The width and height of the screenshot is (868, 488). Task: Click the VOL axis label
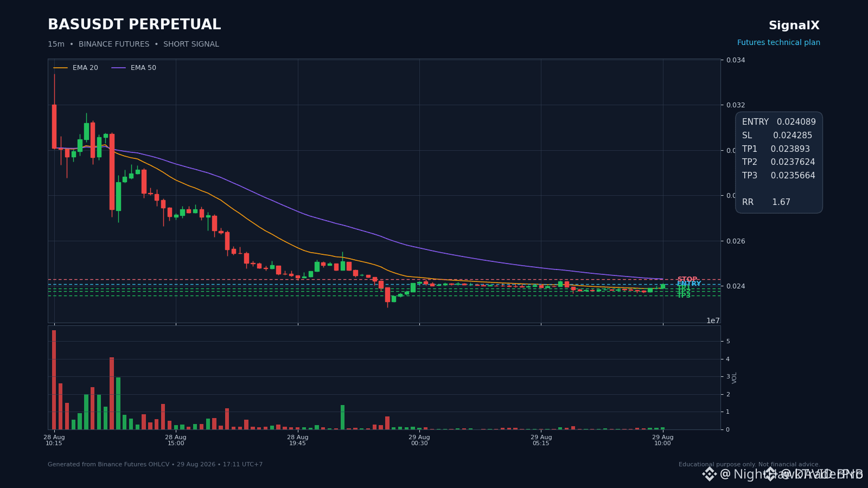735,378
